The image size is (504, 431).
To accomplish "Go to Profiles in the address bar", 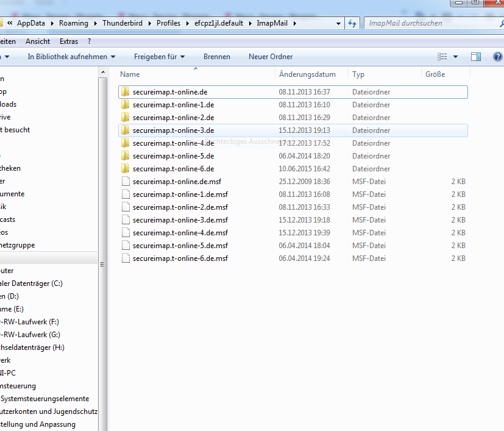I will tap(168, 23).
